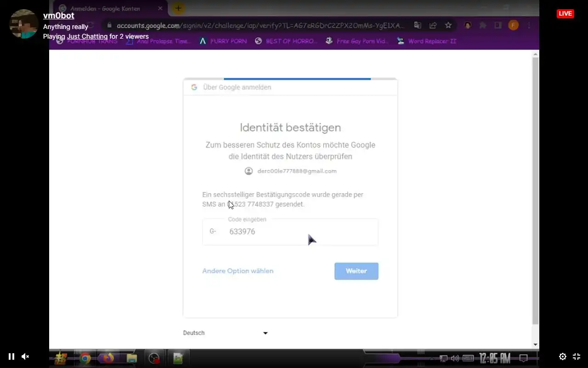Image resolution: width=588 pixels, height=368 pixels.
Task: Bookmark this page with the star icon
Action: (448, 25)
